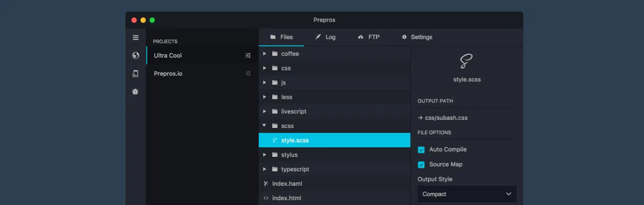Toggle the Source Map checkbox
The height and width of the screenshot is (205, 644).
421,165
